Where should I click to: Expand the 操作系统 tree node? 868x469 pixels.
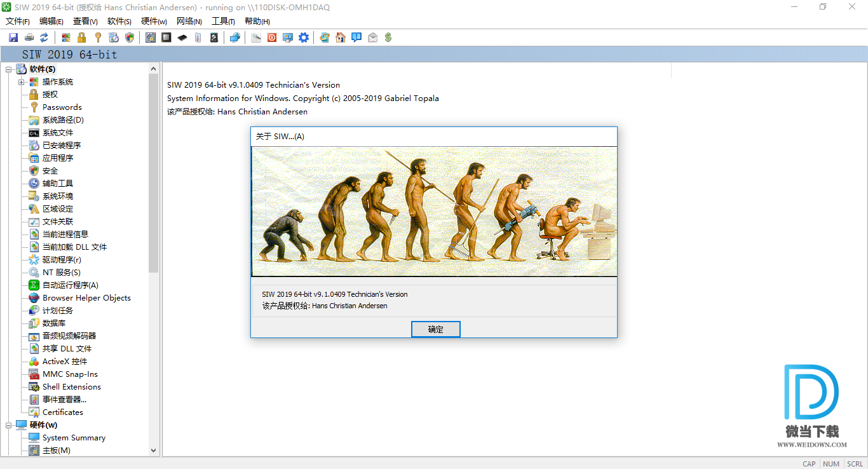pyautogui.click(x=22, y=82)
